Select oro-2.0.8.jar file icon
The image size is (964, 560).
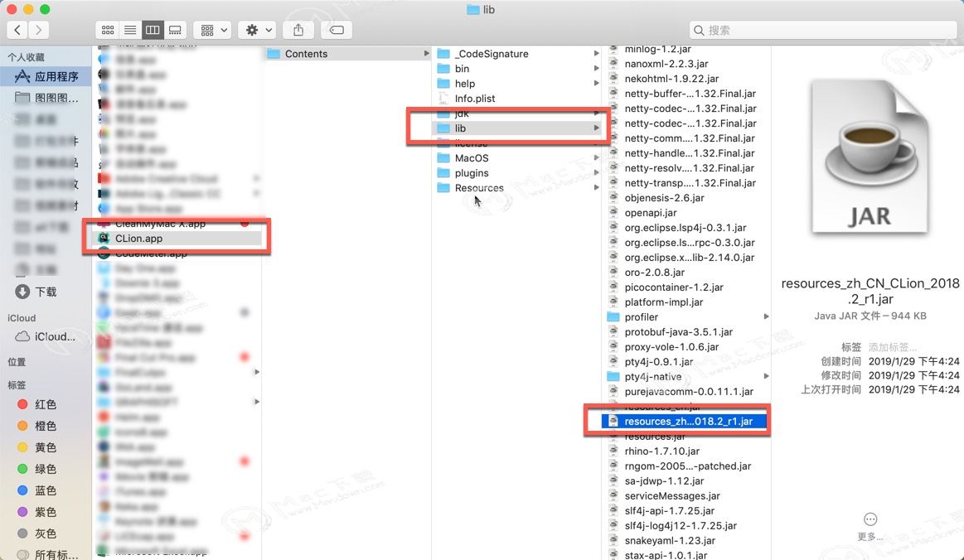[x=613, y=272]
